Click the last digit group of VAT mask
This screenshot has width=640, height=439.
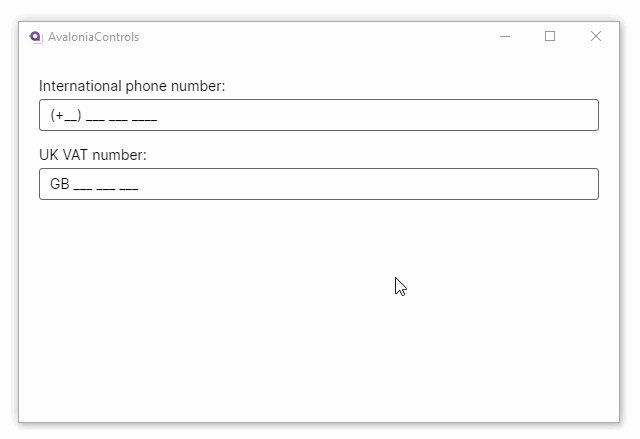point(128,185)
